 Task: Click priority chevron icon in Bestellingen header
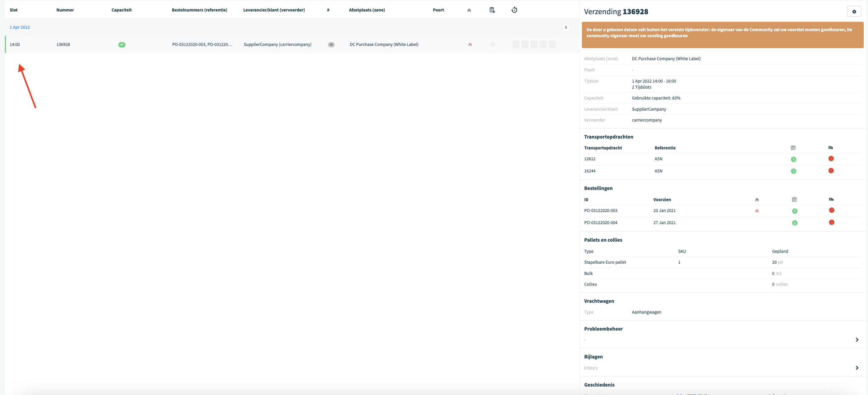(x=757, y=200)
